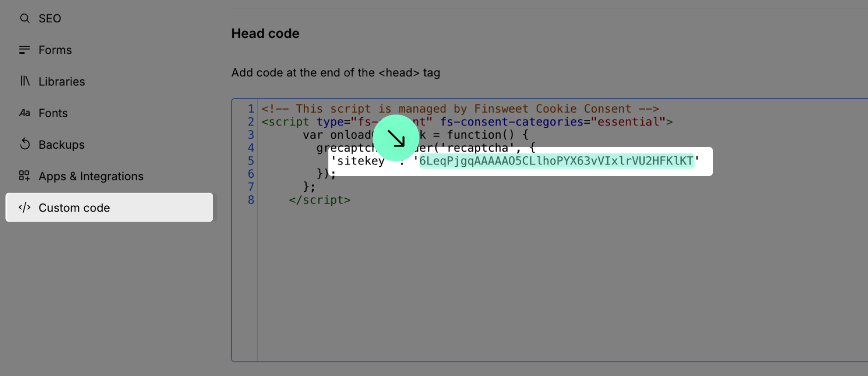Screen dimensions: 868x376
Task: Click the Backups restore arrow icon
Action: coord(25,144)
